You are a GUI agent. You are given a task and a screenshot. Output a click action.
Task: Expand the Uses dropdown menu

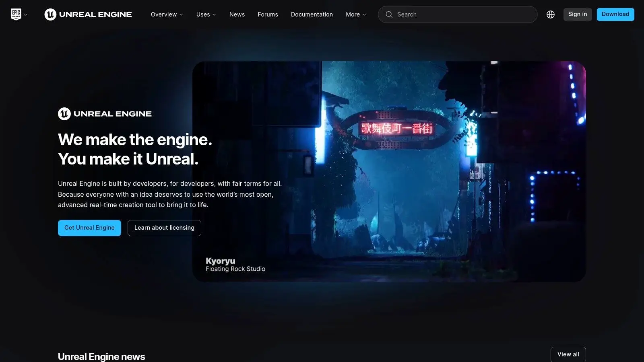[x=206, y=14]
